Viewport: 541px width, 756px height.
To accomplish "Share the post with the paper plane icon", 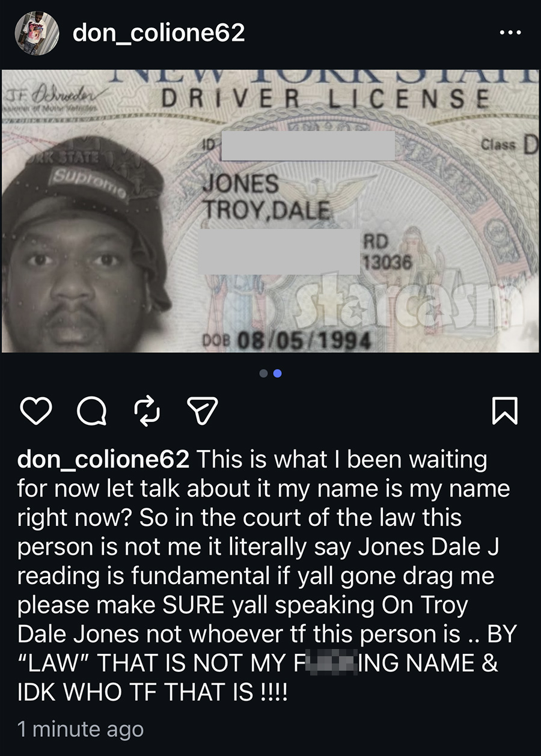I will pos(201,412).
